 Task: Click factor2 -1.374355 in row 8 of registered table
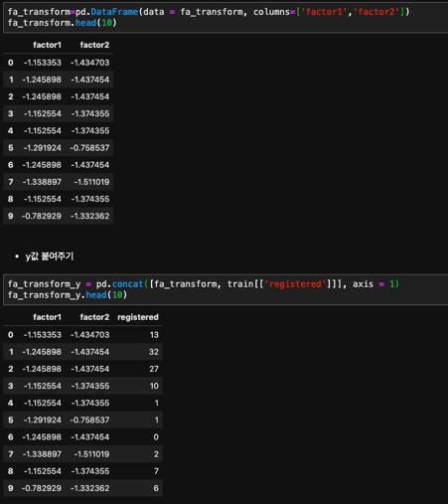(90, 471)
